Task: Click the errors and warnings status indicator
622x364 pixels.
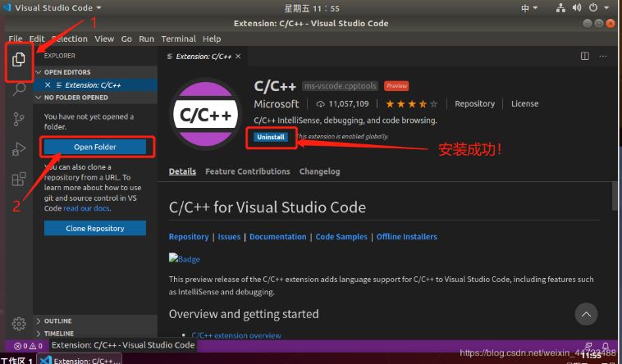Action: 28,346
